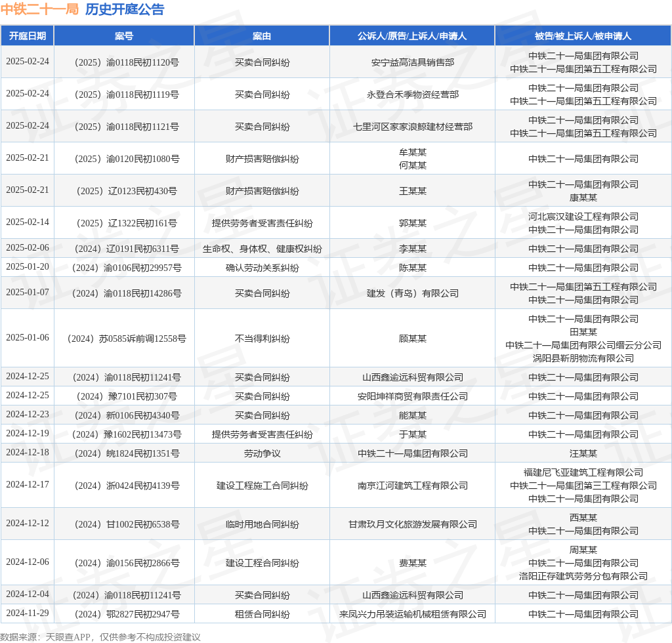The height and width of the screenshot is (643, 672).
Task: Select defendant 中铁二十一局集团有限公司缙云分公司
Action: [583, 345]
